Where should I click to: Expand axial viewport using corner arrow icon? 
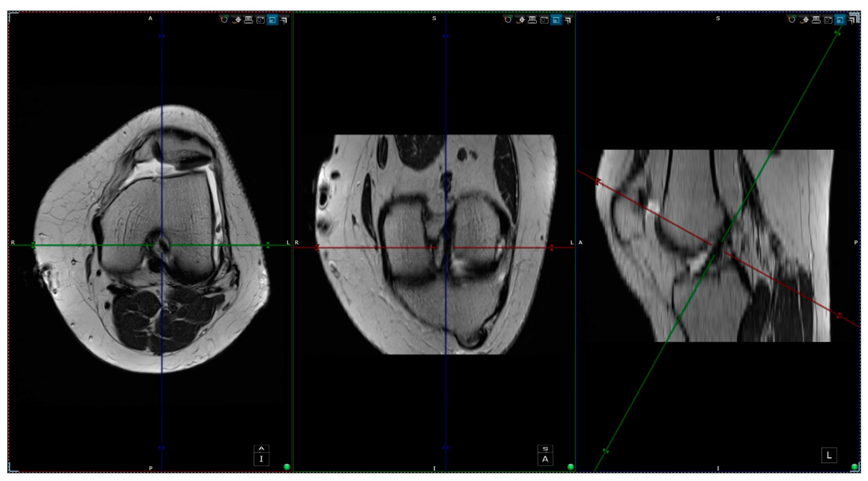click(284, 20)
